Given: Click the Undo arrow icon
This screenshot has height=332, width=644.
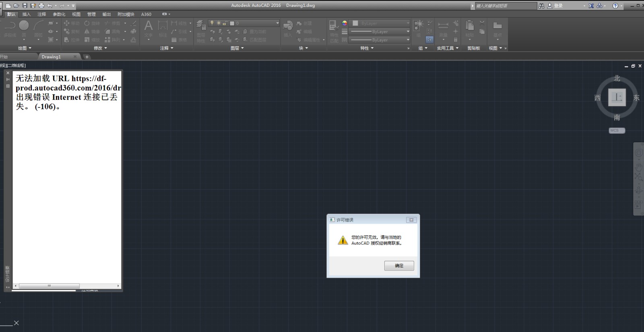Looking at the screenshot, I should (50, 6).
